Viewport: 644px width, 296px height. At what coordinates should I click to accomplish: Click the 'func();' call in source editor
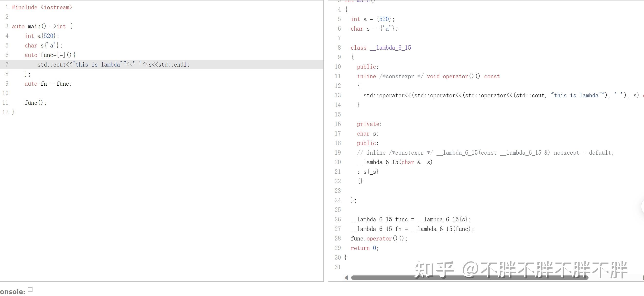click(35, 102)
